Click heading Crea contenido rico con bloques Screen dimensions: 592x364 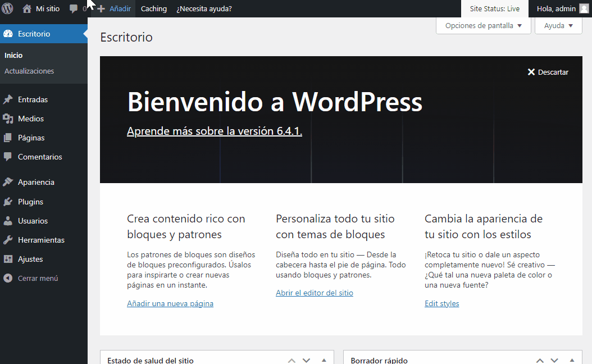tap(186, 226)
